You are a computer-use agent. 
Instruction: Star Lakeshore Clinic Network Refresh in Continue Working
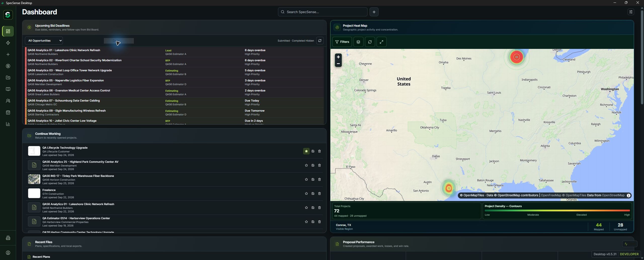coord(306,208)
